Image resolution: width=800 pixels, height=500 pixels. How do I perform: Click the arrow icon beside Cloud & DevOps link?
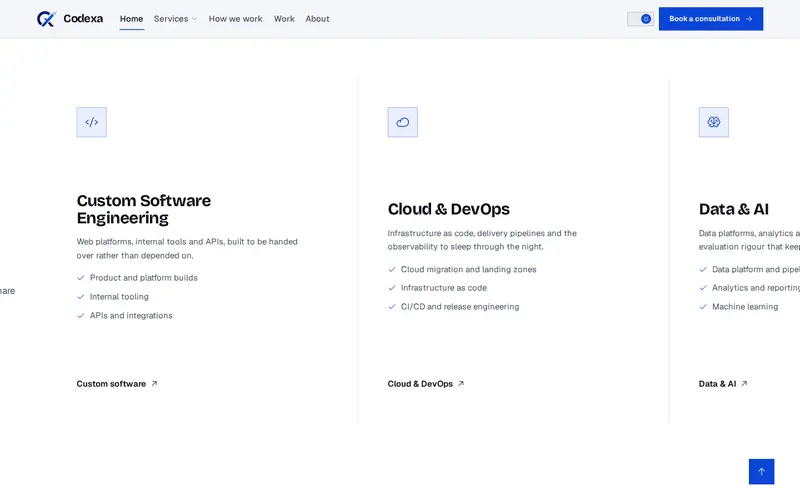pos(461,384)
